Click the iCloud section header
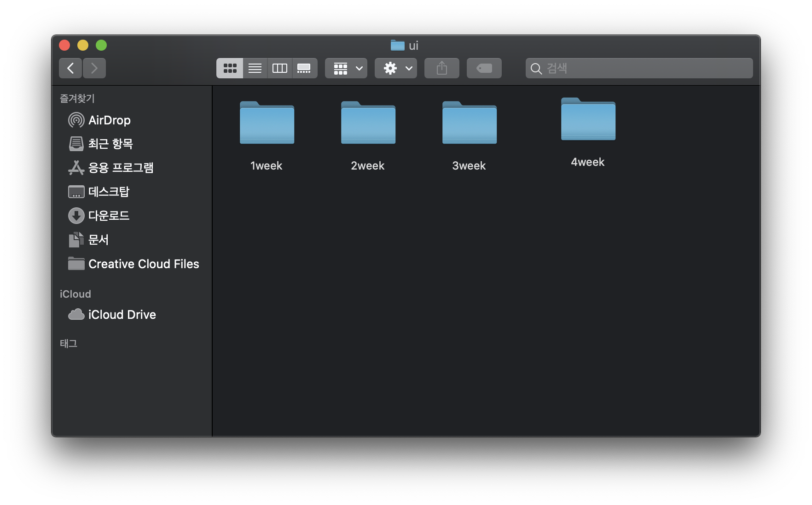 click(75, 294)
